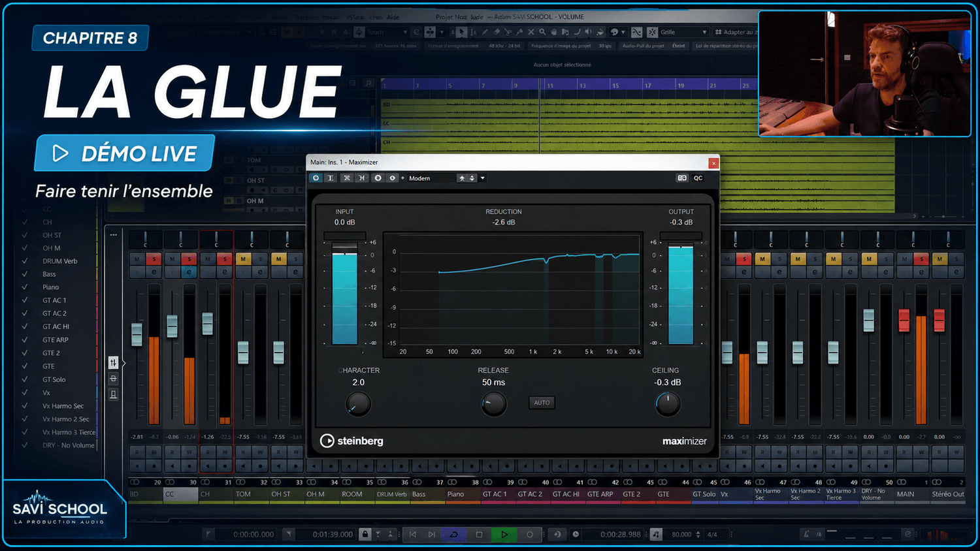Select the Mute X tool
The height and width of the screenshot is (551, 980).
(531, 32)
